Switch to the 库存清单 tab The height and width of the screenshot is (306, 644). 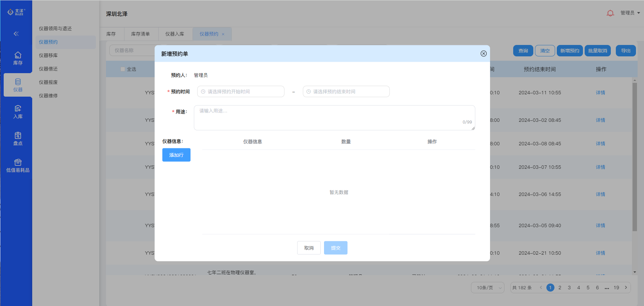(x=140, y=34)
